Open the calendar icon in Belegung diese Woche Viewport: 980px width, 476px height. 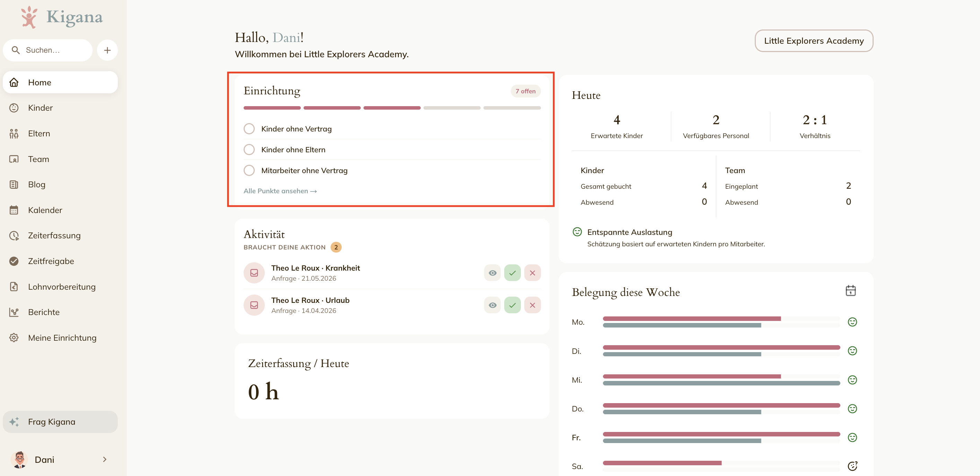850,291
